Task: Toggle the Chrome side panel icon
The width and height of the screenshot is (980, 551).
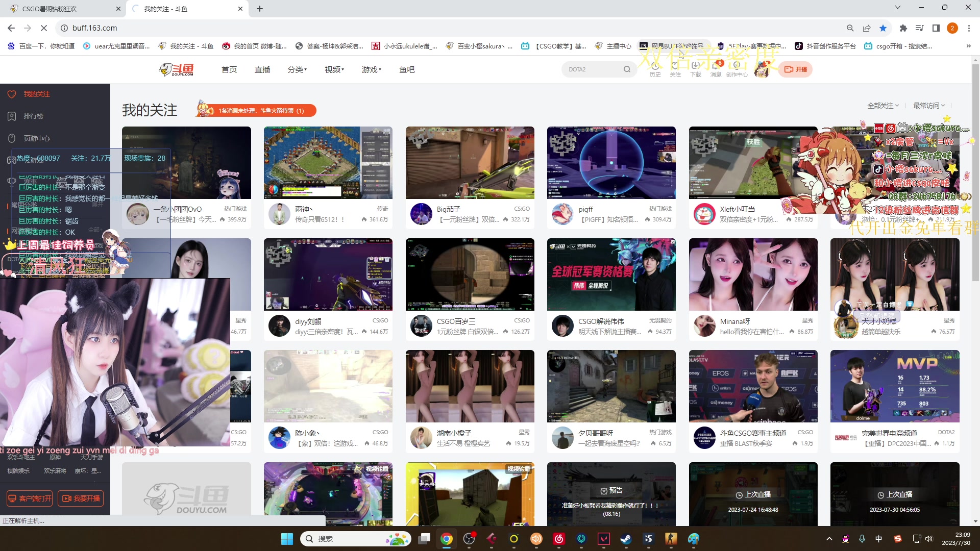Action: pyautogui.click(x=936, y=28)
